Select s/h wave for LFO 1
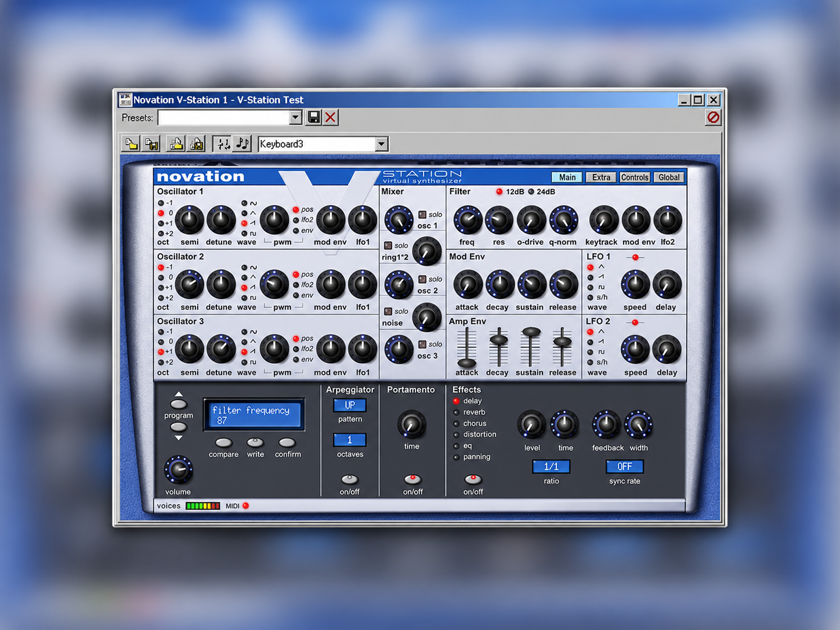This screenshot has height=630, width=840. [x=590, y=298]
